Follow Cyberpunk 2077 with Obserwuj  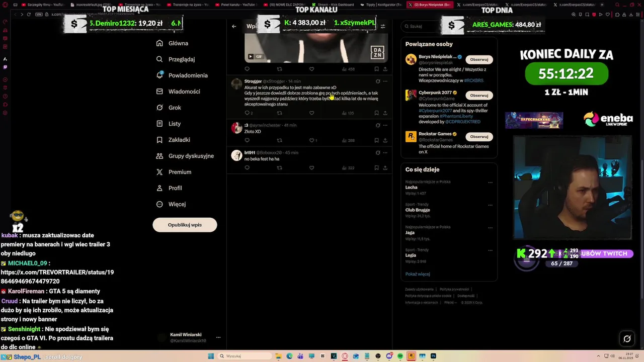pyautogui.click(x=479, y=96)
